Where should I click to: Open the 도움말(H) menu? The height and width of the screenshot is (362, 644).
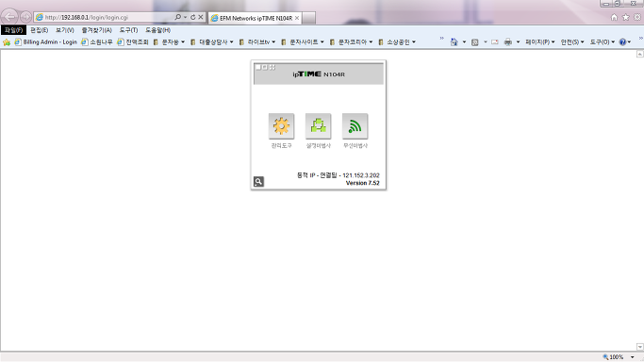tap(157, 30)
